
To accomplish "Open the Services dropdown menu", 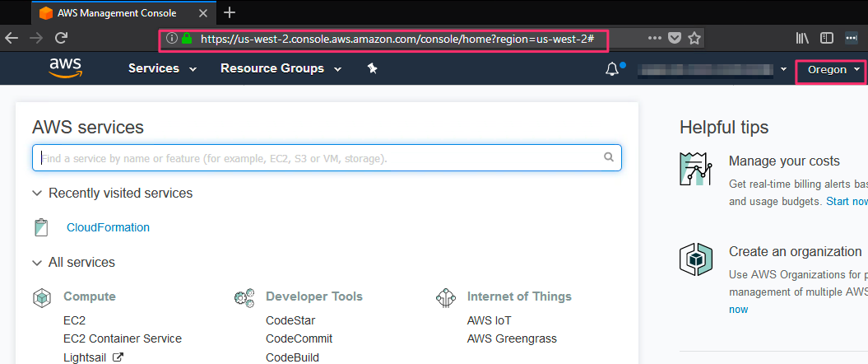I will pos(163,68).
